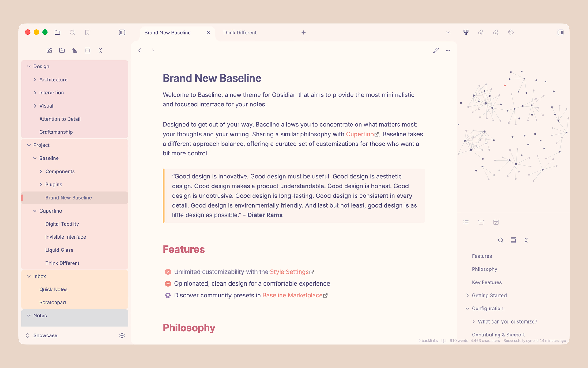Collapse the Cupertino folder

[35, 211]
